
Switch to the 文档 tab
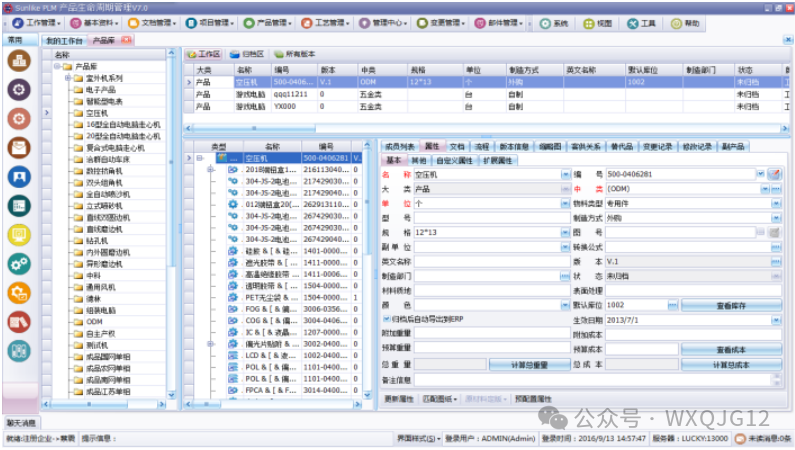pyautogui.click(x=457, y=146)
